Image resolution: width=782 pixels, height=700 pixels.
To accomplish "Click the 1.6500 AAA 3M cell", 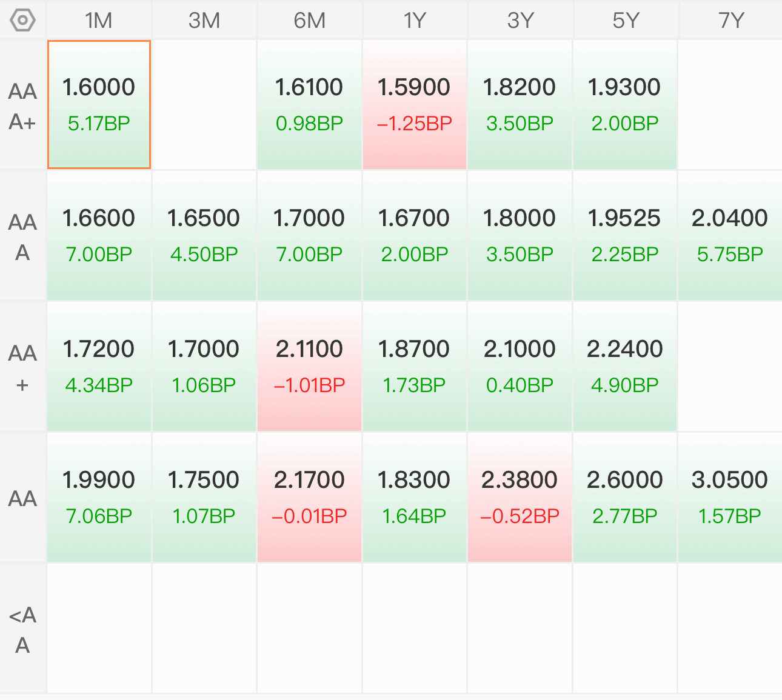I will tap(204, 235).
